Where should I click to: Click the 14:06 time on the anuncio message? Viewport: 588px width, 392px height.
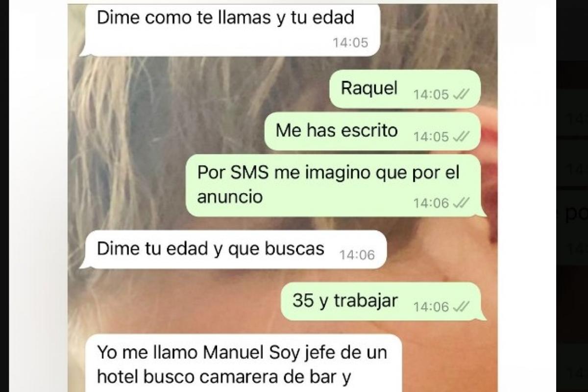click(x=431, y=203)
